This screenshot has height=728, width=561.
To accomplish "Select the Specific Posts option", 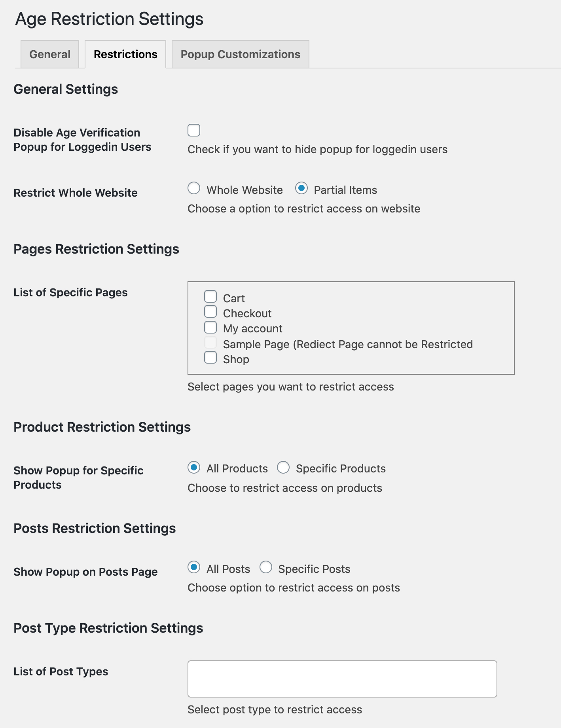I will coord(266,568).
